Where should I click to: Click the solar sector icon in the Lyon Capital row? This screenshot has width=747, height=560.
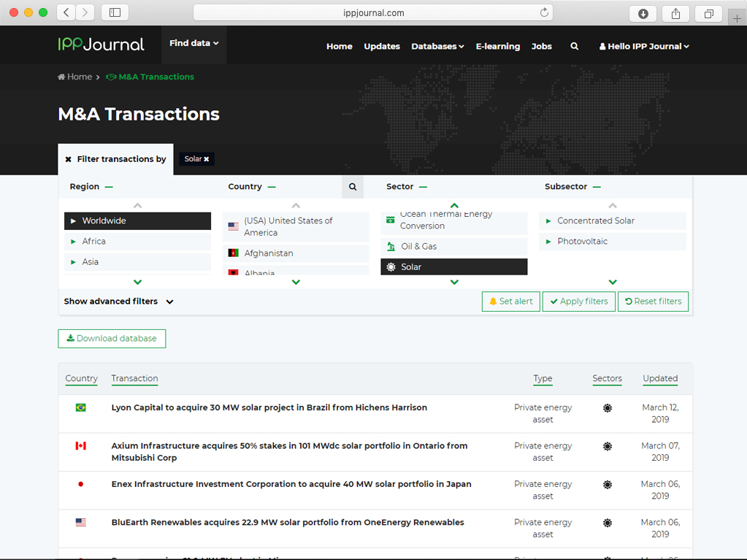[x=607, y=408]
